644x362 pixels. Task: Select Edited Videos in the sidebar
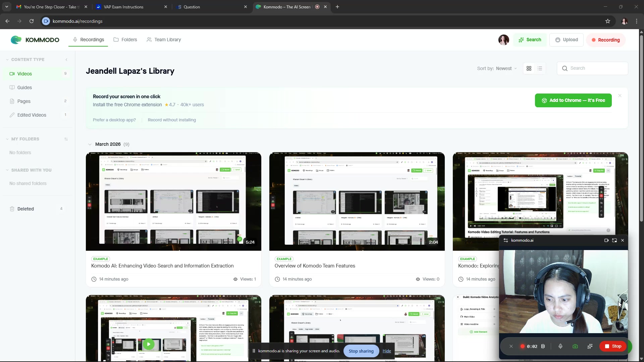[37, 115]
